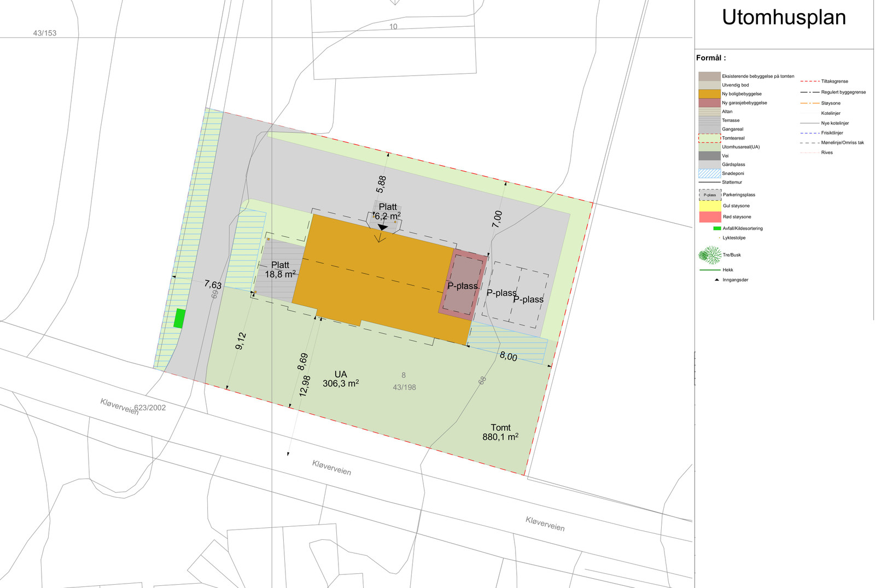875x588 pixels.
Task: Click the contour label 69
Action: pyautogui.click(x=215, y=294)
